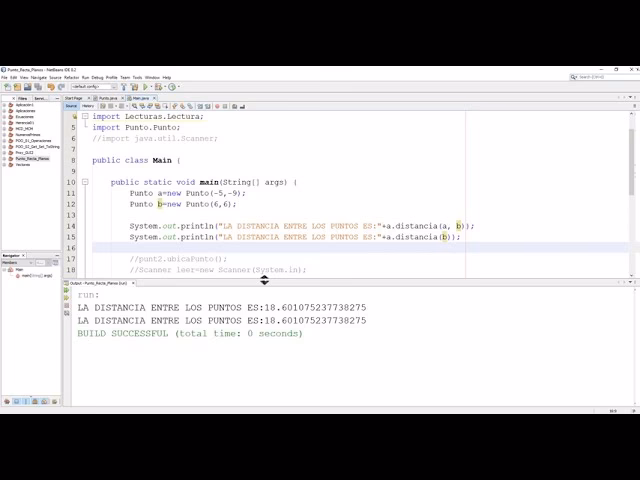
Task: Minimize the Projects panel group
Action: [x=57, y=98]
